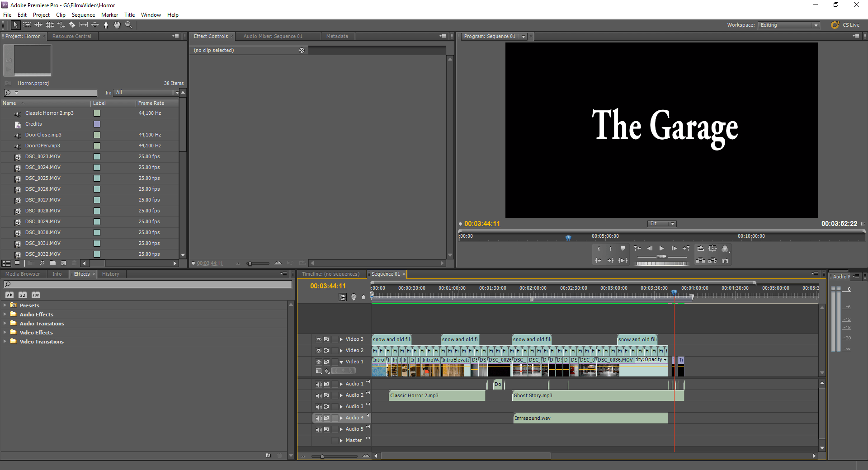Toggle the timeline Snap magnet icon

[343, 297]
